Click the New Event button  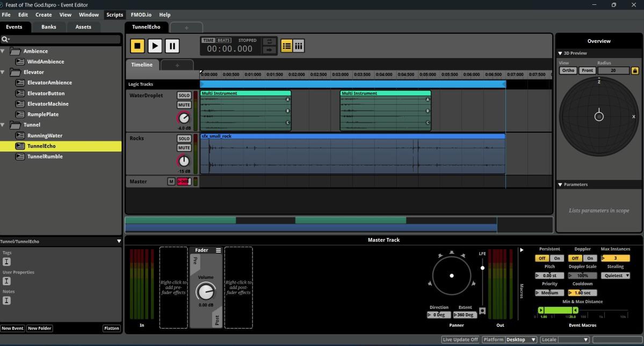tap(12, 328)
